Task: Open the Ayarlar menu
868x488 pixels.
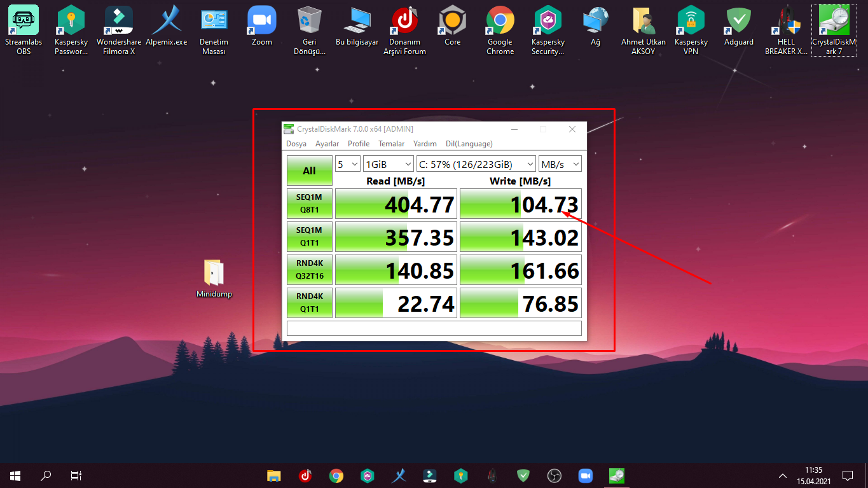Action: click(x=327, y=144)
